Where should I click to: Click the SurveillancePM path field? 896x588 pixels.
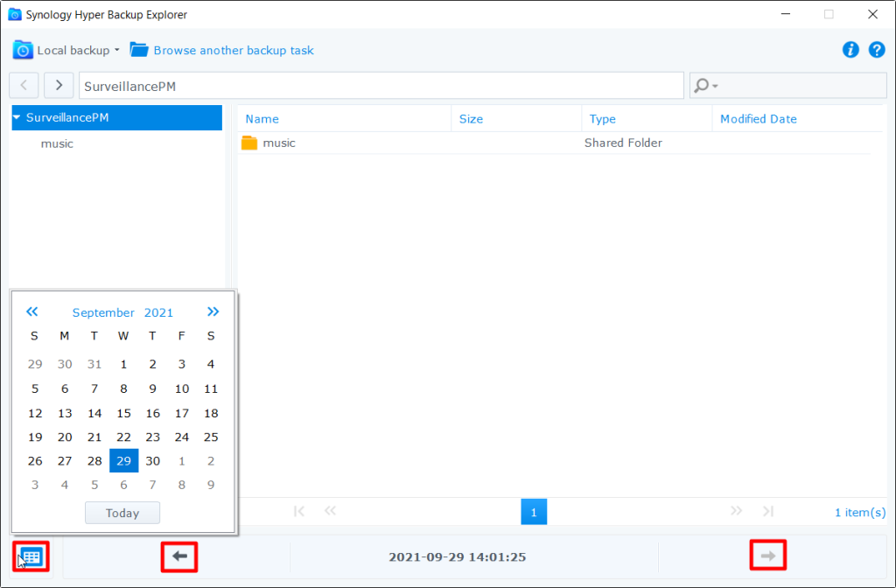pyautogui.click(x=381, y=86)
